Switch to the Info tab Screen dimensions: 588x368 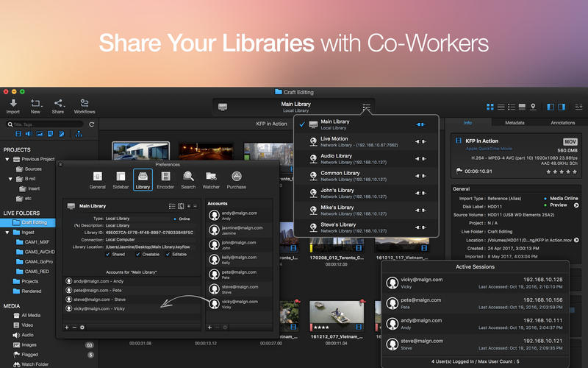click(467, 123)
